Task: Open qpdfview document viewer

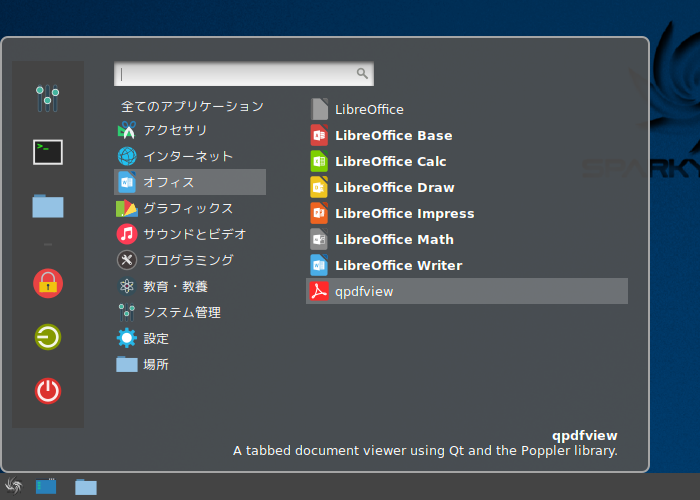Action: pyautogui.click(x=467, y=292)
